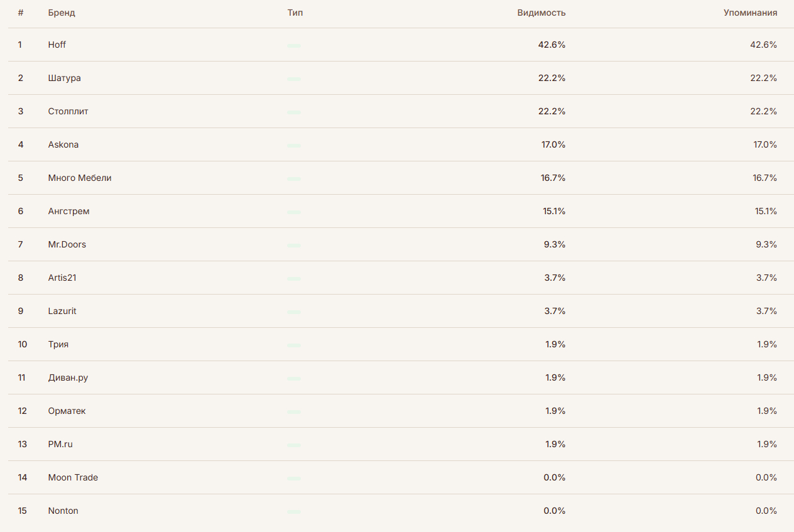The image size is (794, 532).
Task: Select the Шатура brand row
Action: tap(64, 78)
